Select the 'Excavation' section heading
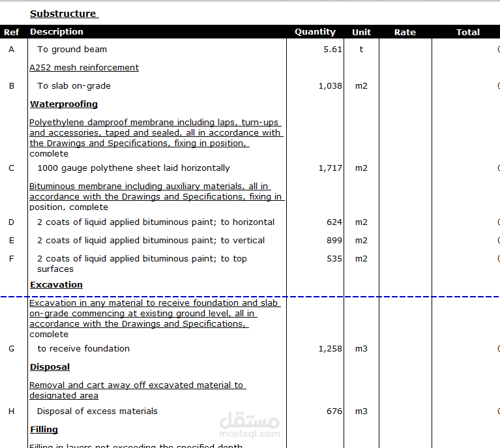500x448 pixels. click(x=56, y=284)
